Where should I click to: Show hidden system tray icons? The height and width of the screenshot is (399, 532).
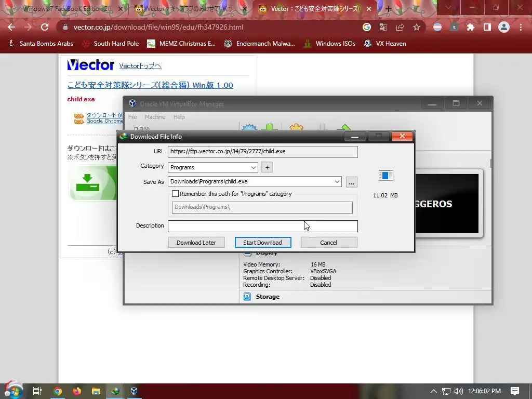coord(433,391)
